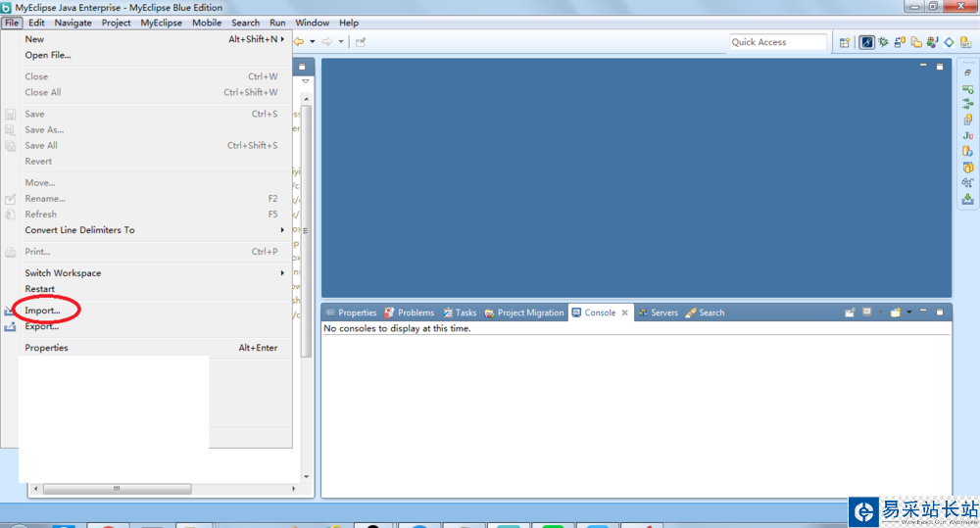Open the DB Browser cylinder icon
Screen dimensions: 980x528
[x=967, y=151]
